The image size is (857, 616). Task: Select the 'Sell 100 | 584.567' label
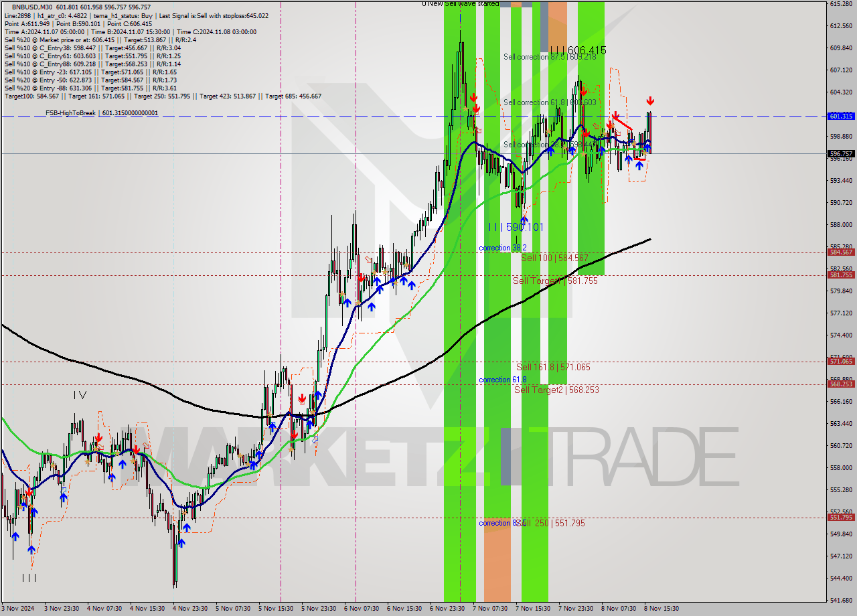pyautogui.click(x=554, y=258)
